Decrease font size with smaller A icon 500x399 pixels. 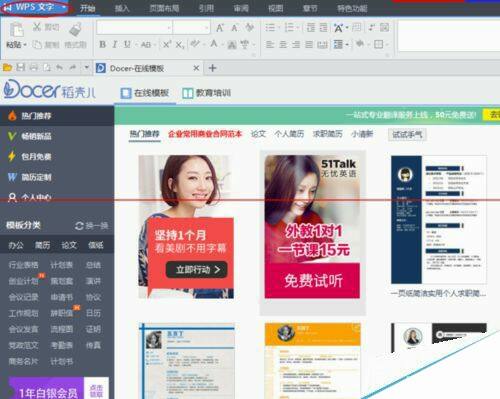(234, 28)
